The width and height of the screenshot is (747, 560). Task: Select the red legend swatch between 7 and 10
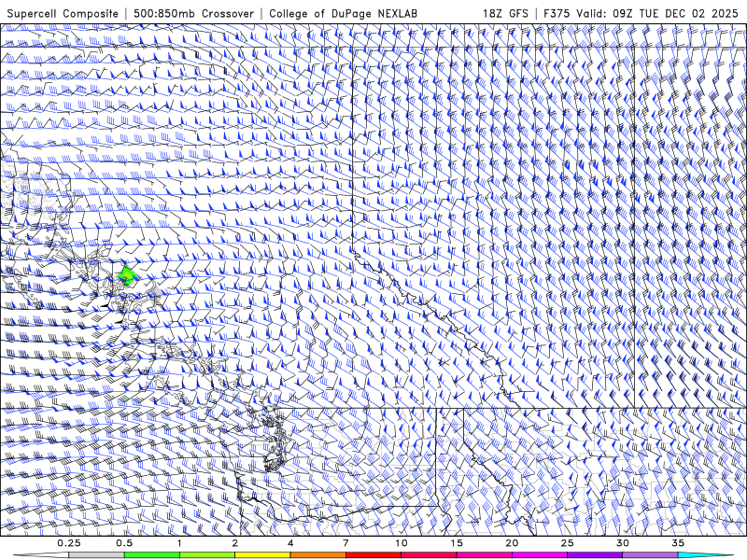click(x=373, y=555)
